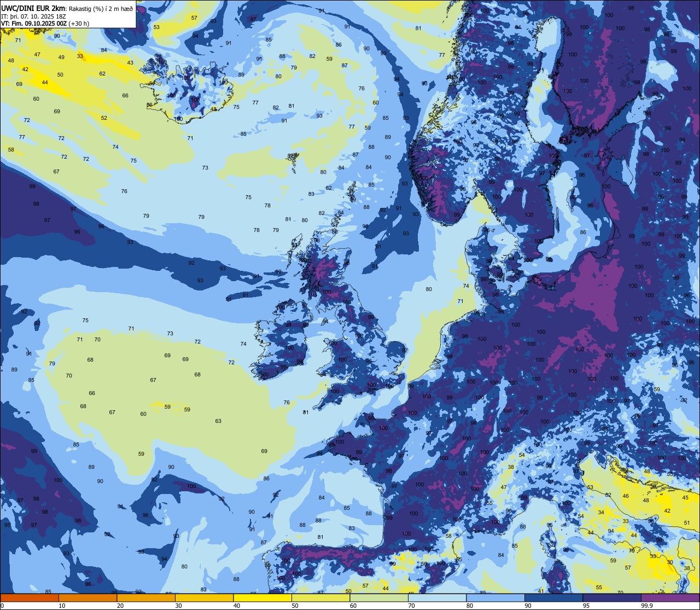Click the 'IT: þri. 07. 10. 2025 18Z' line
Image resolution: width=700 pixels, height=610 pixels.
[x=33, y=16]
